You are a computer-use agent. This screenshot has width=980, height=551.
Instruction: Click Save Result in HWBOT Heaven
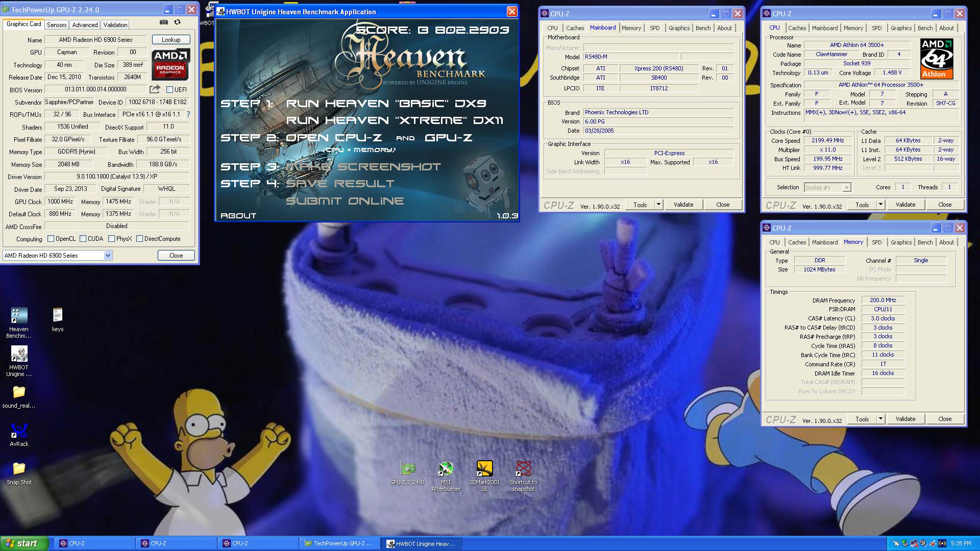pos(340,184)
